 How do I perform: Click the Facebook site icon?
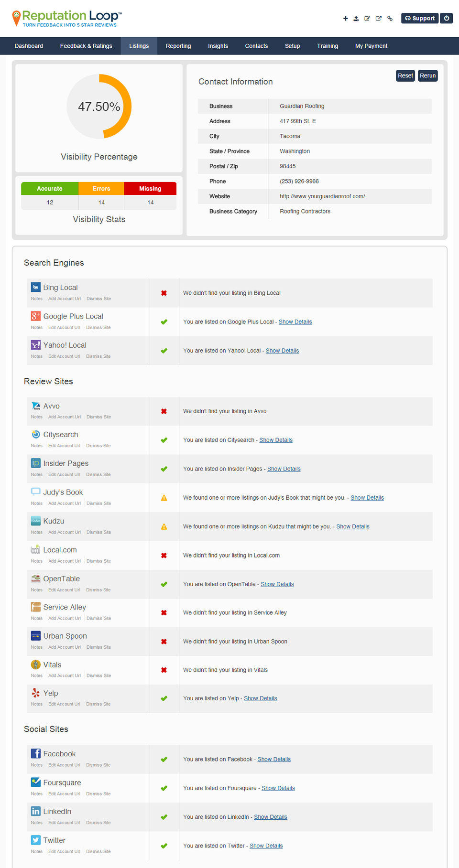pos(36,753)
